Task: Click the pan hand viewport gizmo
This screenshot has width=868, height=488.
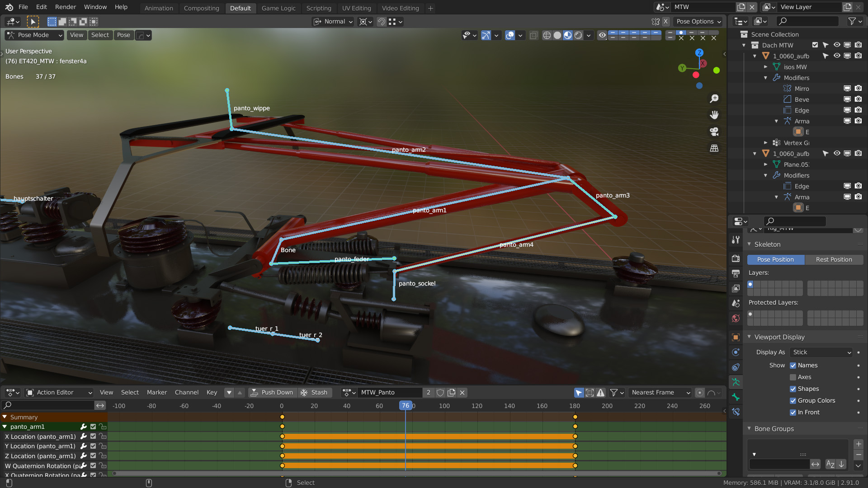Action: tap(714, 115)
